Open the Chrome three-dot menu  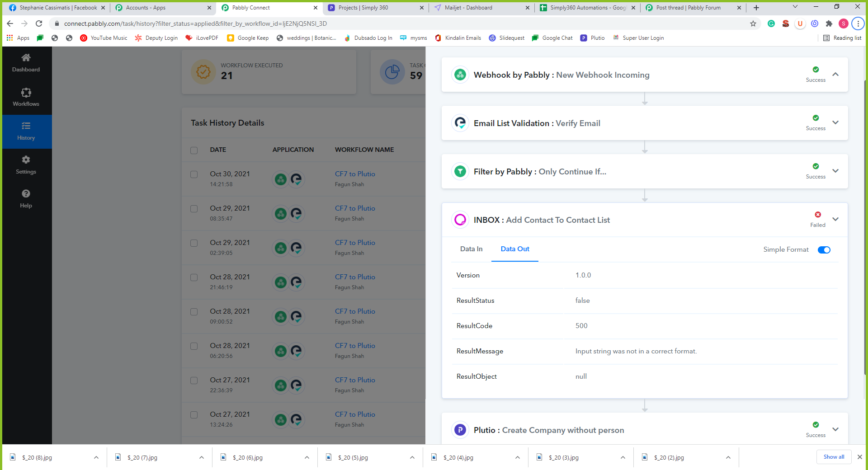click(858, 23)
